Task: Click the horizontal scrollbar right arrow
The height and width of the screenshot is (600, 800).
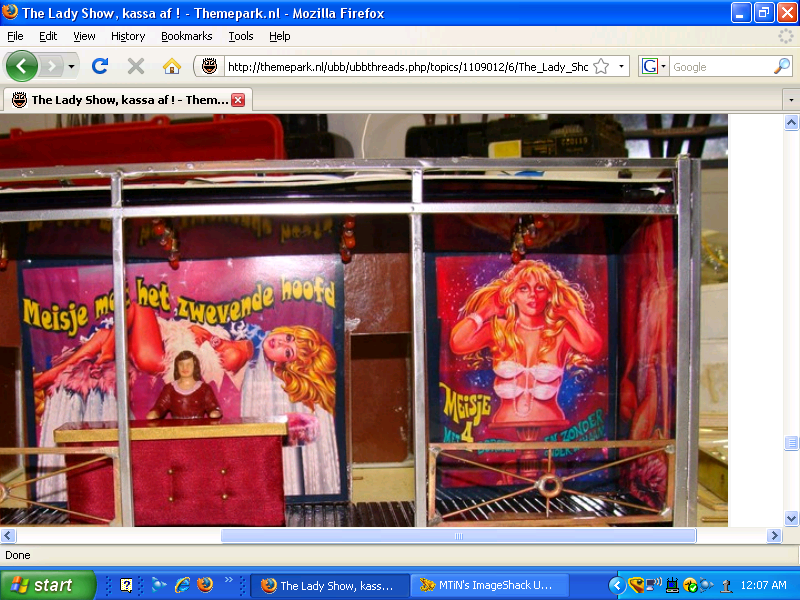Action: tap(774, 536)
